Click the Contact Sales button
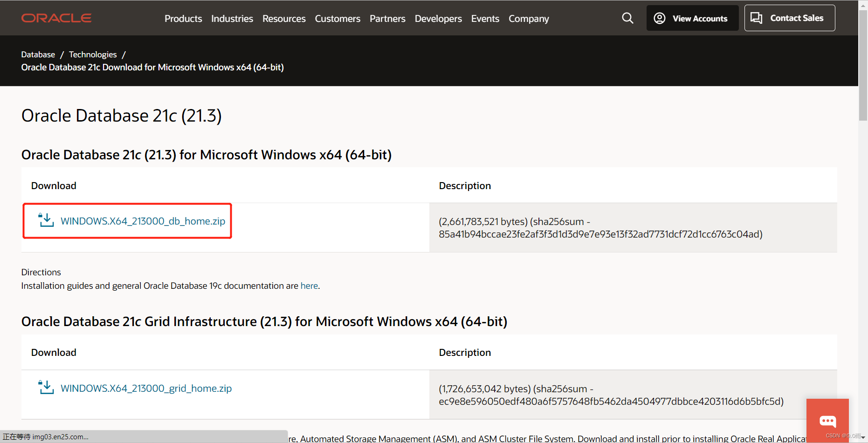868x443 pixels. 789,18
